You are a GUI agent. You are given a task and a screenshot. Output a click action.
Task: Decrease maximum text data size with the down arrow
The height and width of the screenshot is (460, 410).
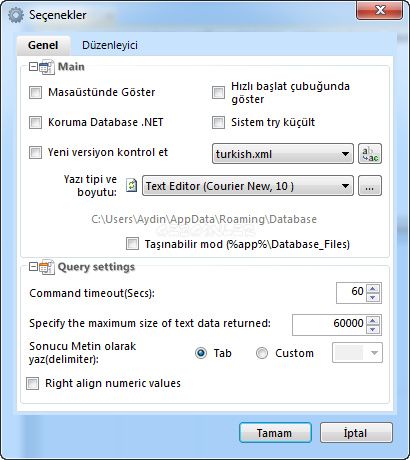point(373,329)
